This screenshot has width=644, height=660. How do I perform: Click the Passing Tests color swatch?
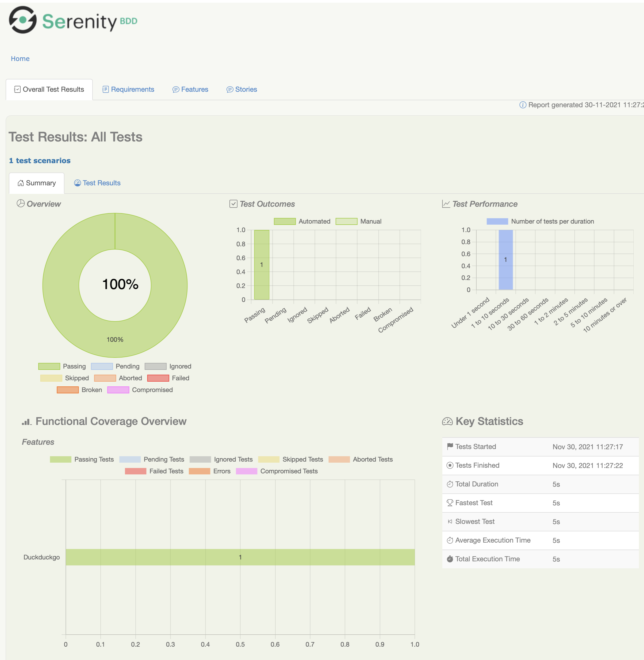pyautogui.click(x=60, y=459)
